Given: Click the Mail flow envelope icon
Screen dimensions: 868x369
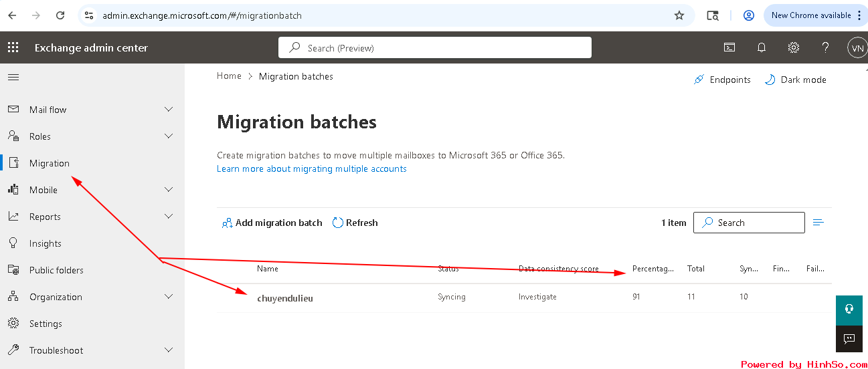Looking at the screenshot, I should pyautogui.click(x=13, y=110).
